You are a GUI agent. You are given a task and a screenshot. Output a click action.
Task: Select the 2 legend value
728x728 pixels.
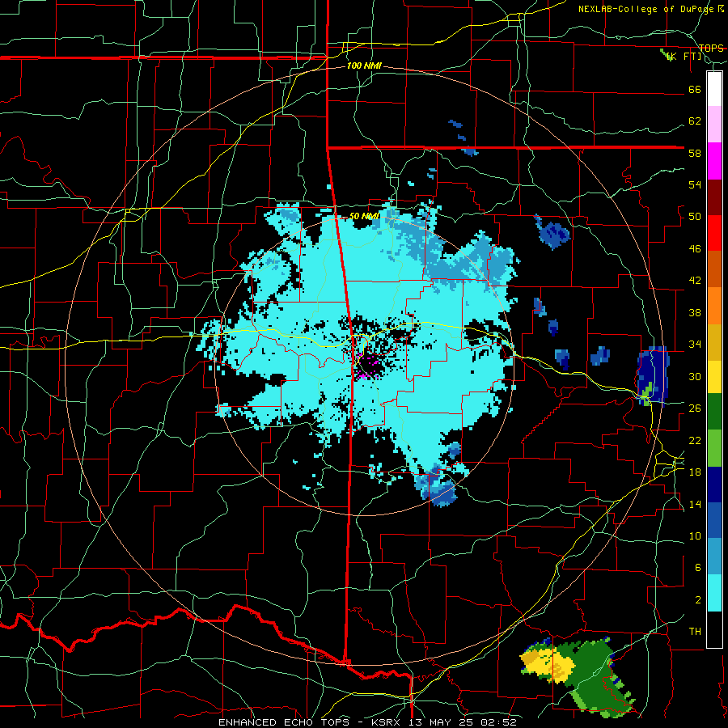tap(697, 600)
